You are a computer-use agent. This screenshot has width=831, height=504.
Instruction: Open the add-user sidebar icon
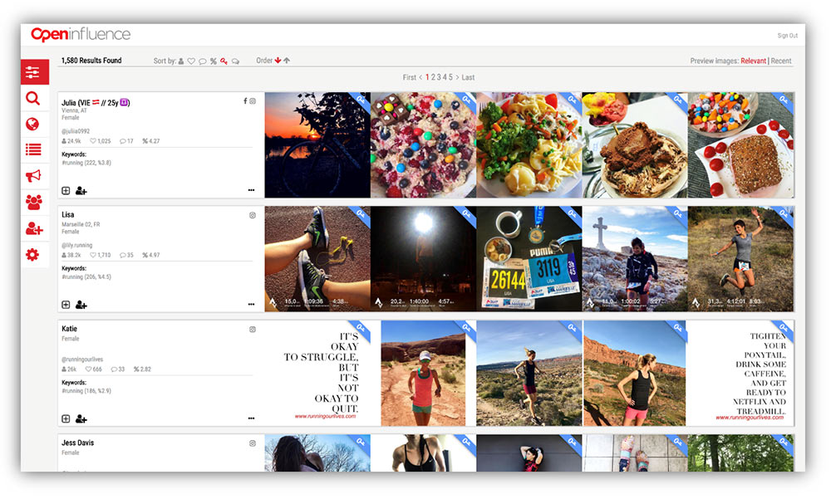(x=34, y=228)
